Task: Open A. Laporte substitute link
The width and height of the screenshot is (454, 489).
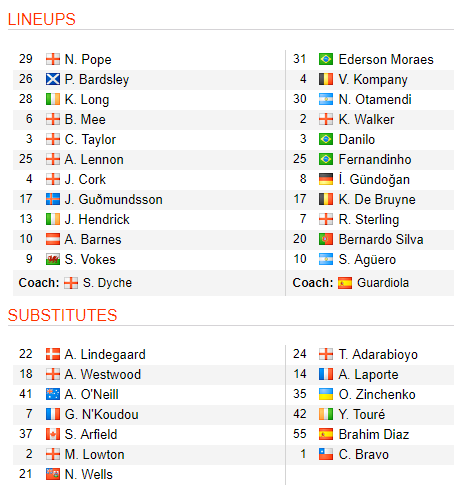Action: pyautogui.click(x=368, y=374)
